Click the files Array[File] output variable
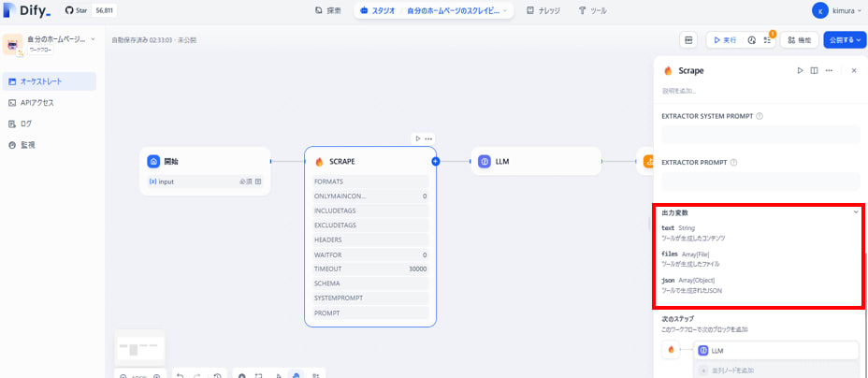 point(686,254)
